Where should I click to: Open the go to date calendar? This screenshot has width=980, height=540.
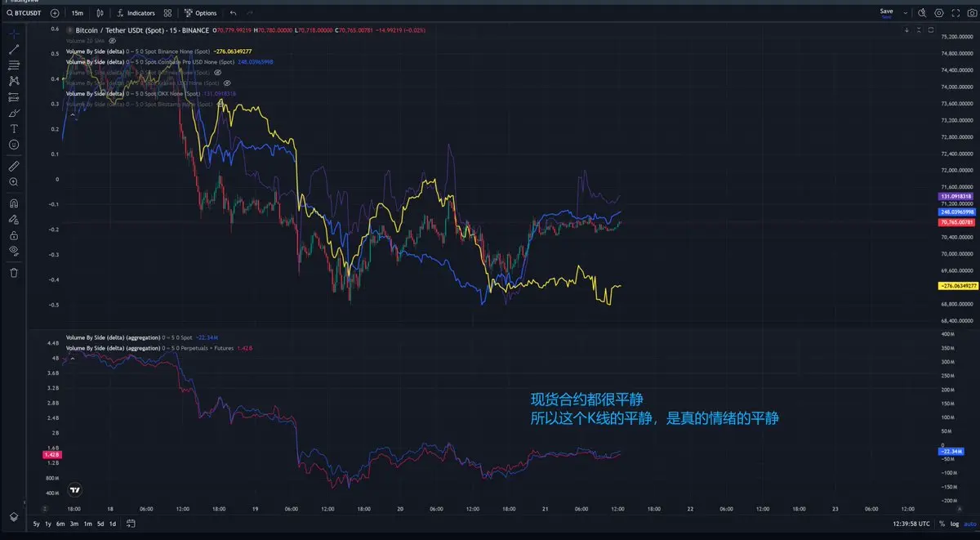coord(129,524)
